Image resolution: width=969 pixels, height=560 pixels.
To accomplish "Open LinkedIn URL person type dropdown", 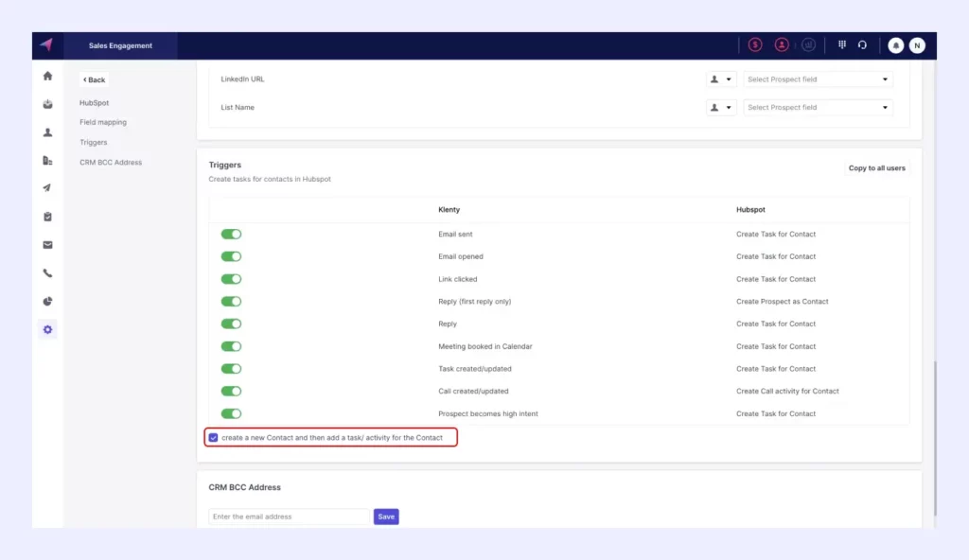I will [720, 79].
